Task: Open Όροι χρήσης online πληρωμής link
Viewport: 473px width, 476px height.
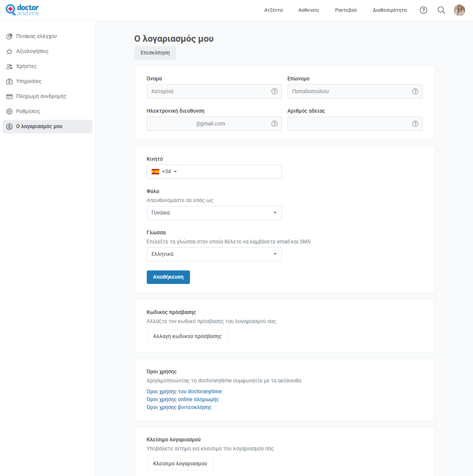Action: (x=183, y=400)
